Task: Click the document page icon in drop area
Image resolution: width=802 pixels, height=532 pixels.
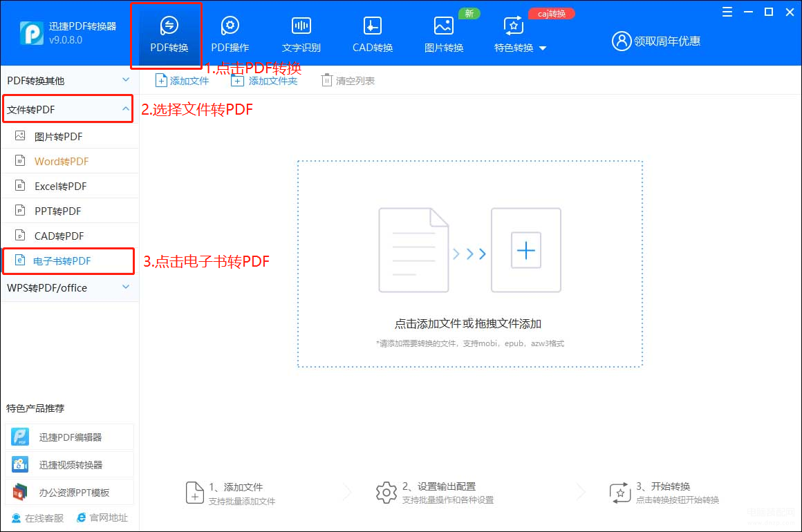Action: (x=413, y=250)
